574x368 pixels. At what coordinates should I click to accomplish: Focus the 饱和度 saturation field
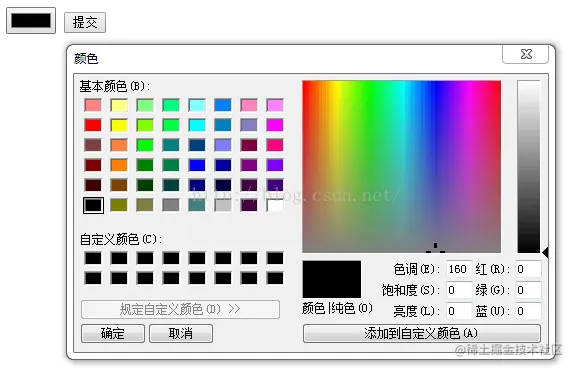click(459, 290)
